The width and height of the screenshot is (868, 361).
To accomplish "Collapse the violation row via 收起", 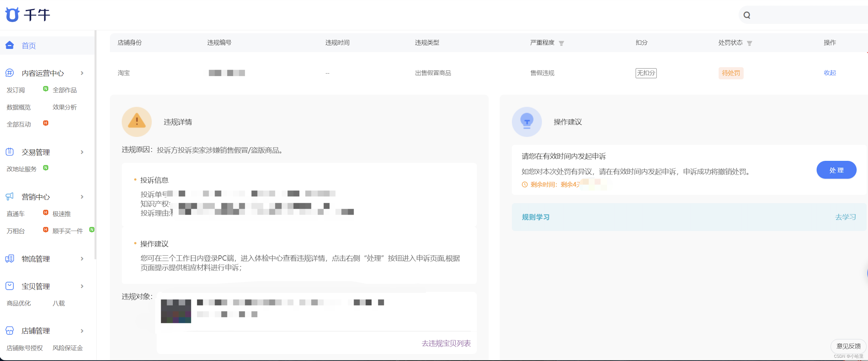I will [x=829, y=73].
